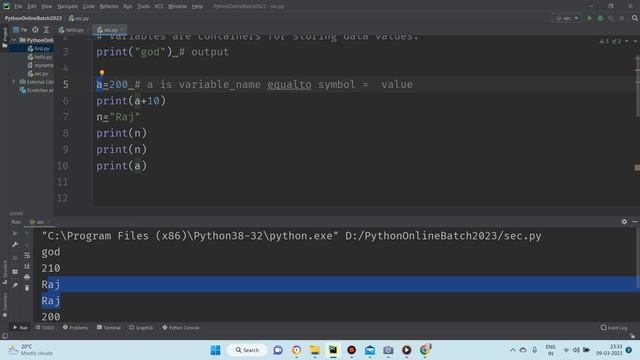The height and width of the screenshot is (360, 640).
Task: Open the File menu
Action: point(18,7)
